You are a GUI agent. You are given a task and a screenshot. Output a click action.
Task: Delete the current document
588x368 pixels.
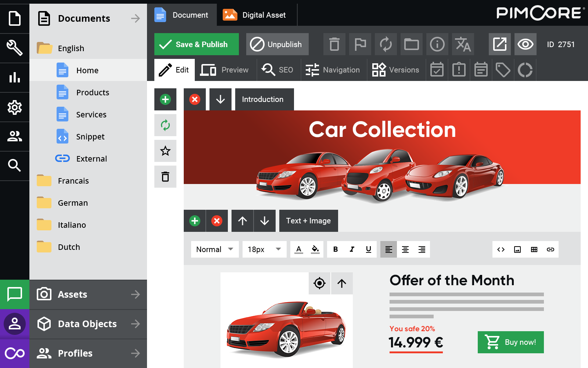click(x=334, y=44)
